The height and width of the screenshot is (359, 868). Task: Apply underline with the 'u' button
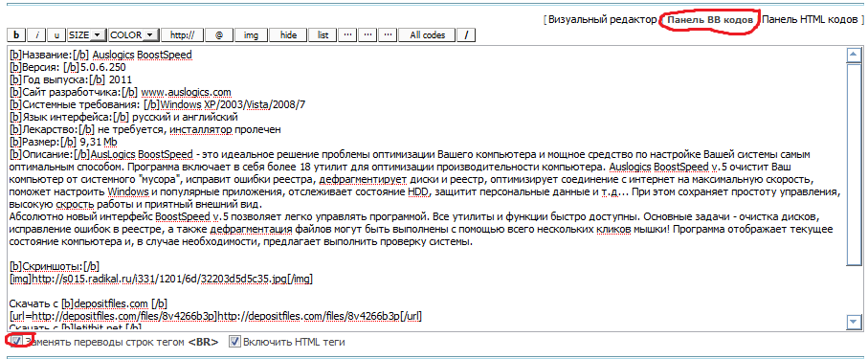pos(56,34)
